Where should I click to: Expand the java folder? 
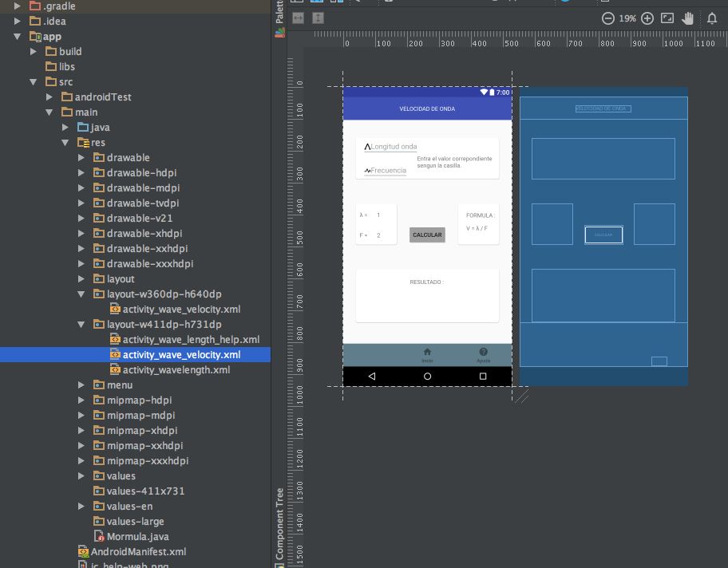coord(65,127)
